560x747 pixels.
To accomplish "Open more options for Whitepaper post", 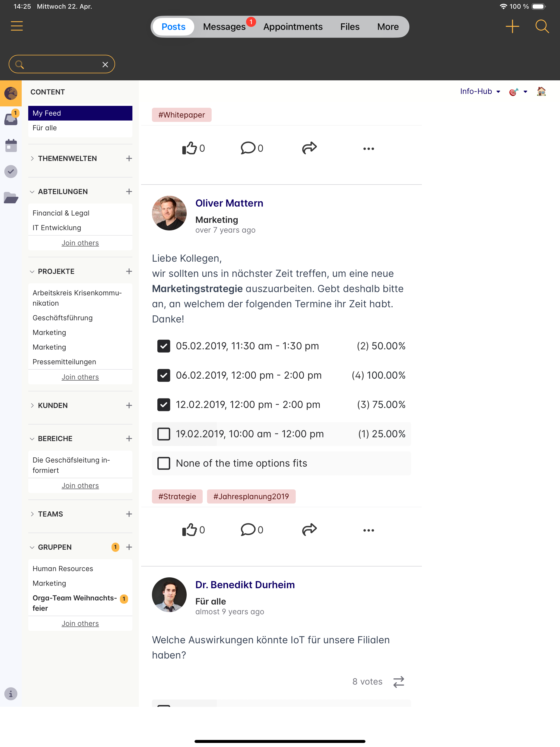I will pos(369,148).
